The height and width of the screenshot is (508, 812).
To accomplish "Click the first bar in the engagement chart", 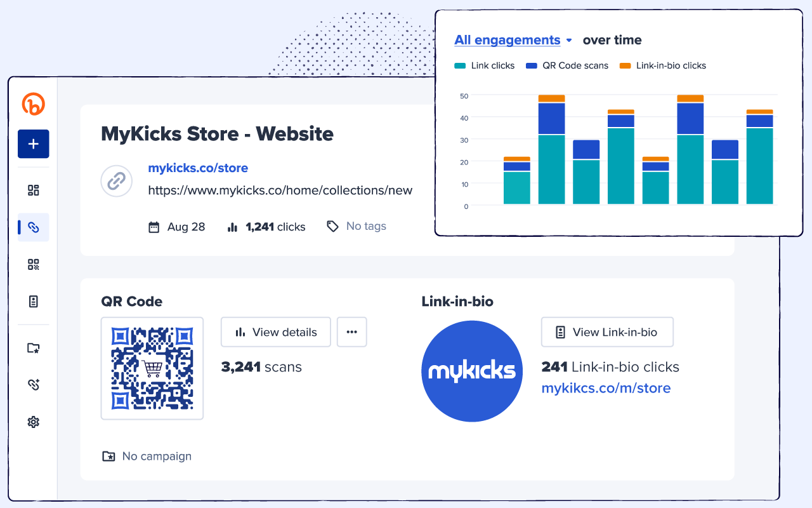I will 517,180.
